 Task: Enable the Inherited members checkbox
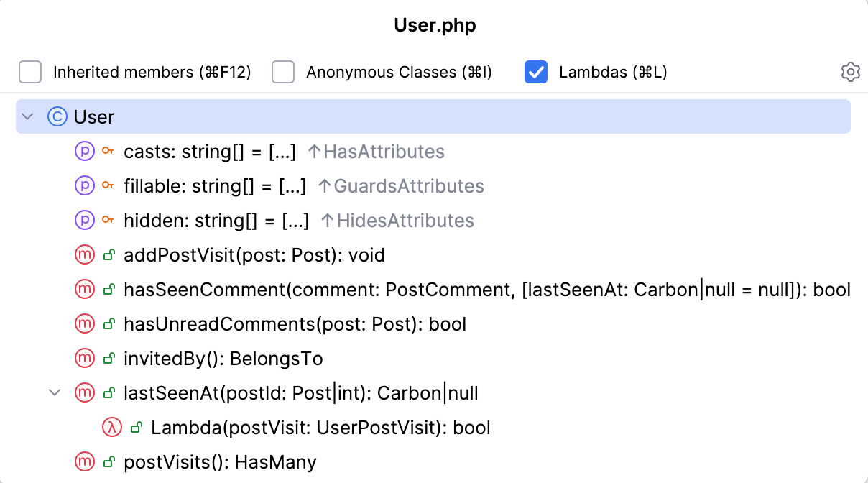29,72
